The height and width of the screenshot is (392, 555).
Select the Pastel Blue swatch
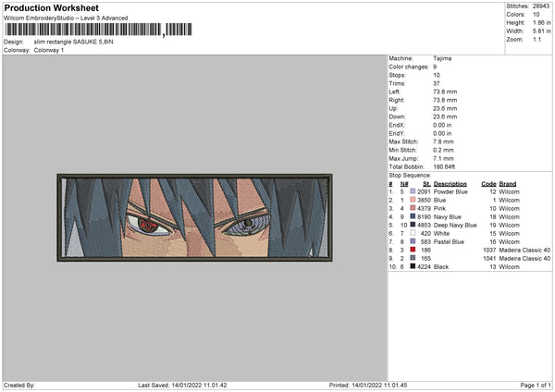[x=413, y=241]
